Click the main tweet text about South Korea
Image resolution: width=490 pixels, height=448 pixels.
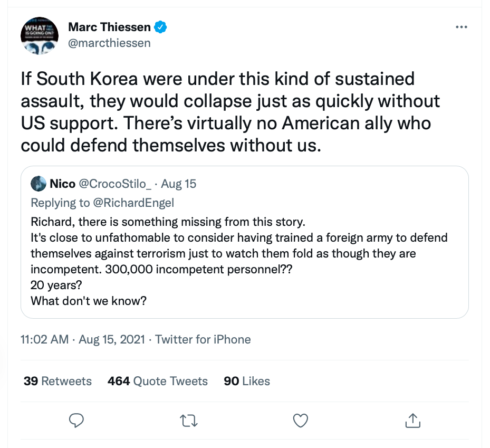click(x=231, y=112)
